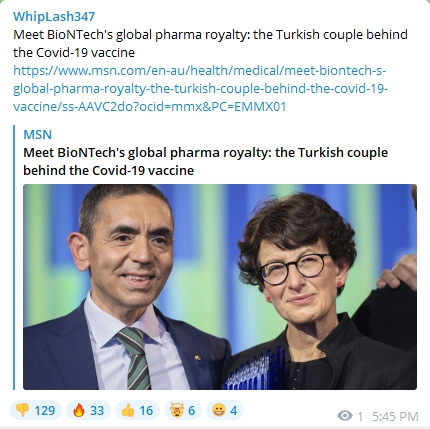The image size is (430, 429).
Task: Open the msn.com article URL
Action: point(200,89)
